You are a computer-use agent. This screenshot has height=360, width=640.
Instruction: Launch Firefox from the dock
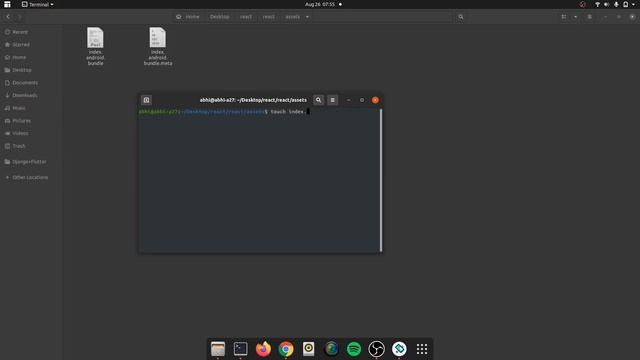263,349
